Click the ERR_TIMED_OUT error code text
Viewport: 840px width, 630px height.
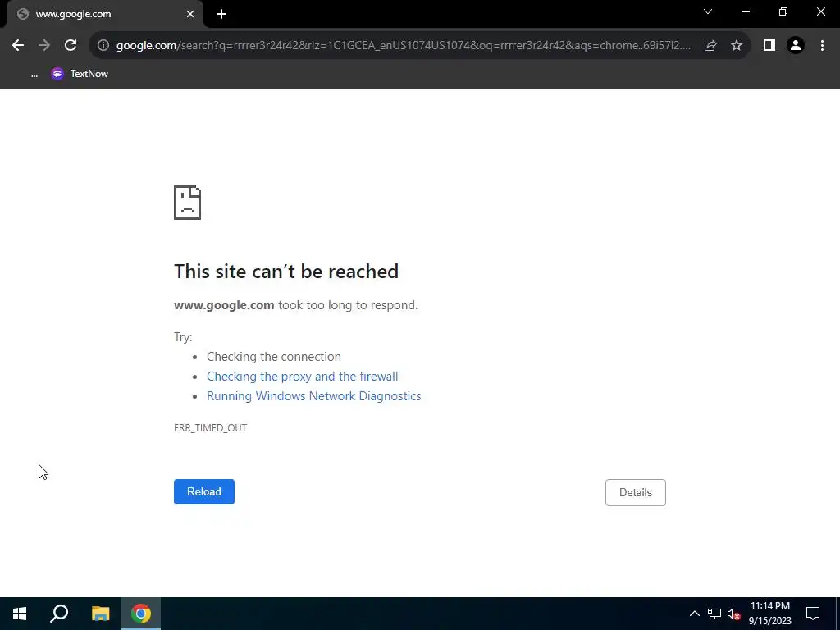[211, 428]
